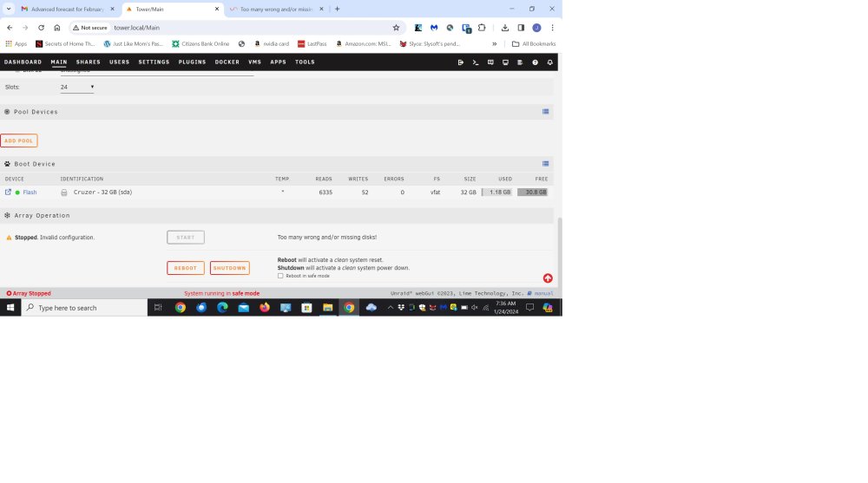Click the disabled START button
This screenshot has height=483, width=868.
coord(186,238)
